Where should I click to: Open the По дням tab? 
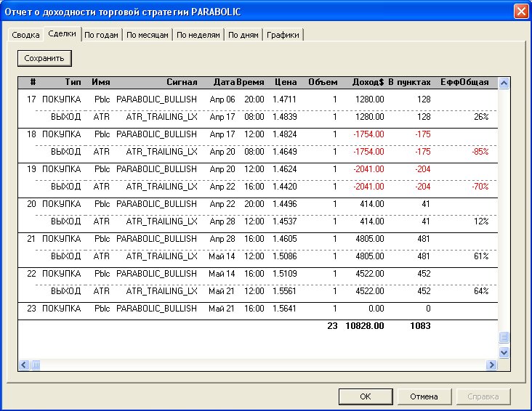pyautogui.click(x=243, y=35)
